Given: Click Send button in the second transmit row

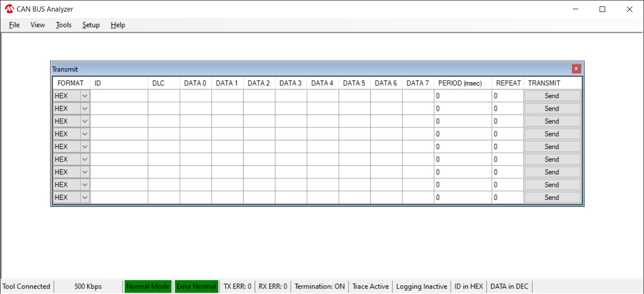Looking at the screenshot, I should point(552,108).
